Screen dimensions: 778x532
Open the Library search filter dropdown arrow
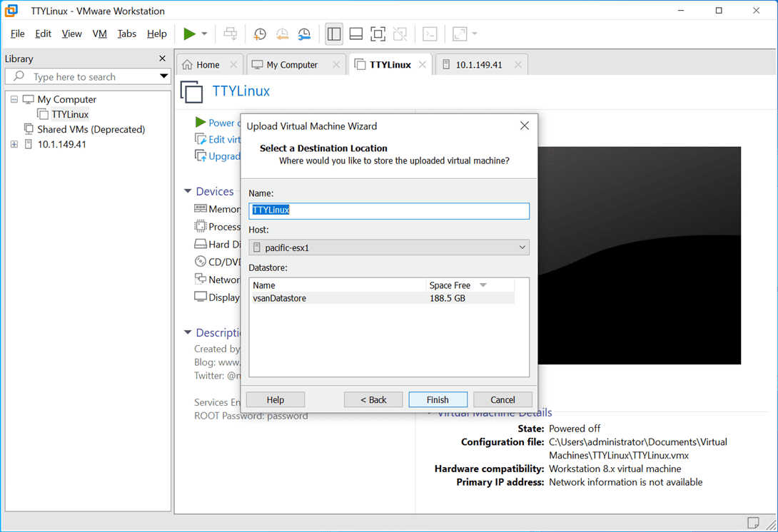click(163, 76)
